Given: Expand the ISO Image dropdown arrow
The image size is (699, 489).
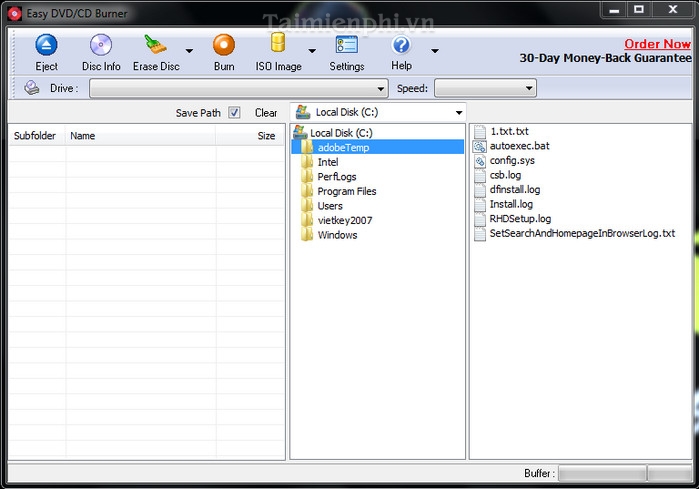Looking at the screenshot, I should tap(312, 51).
